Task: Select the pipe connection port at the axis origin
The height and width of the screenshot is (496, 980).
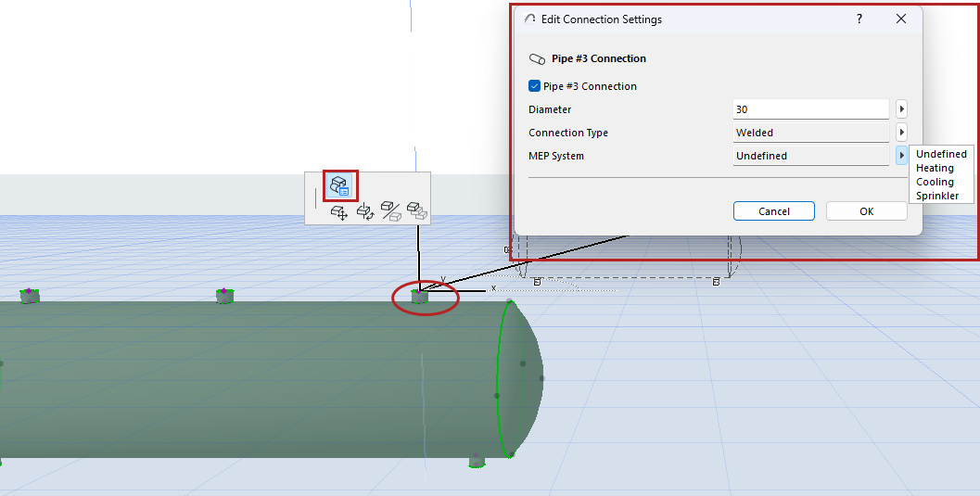Action: pyautogui.click(x=420, y=297)
